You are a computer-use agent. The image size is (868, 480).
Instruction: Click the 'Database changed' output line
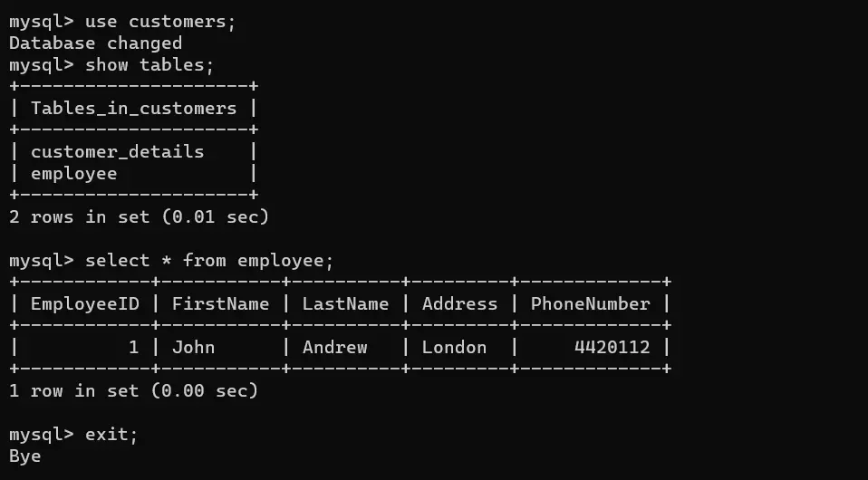pos(96,43)
